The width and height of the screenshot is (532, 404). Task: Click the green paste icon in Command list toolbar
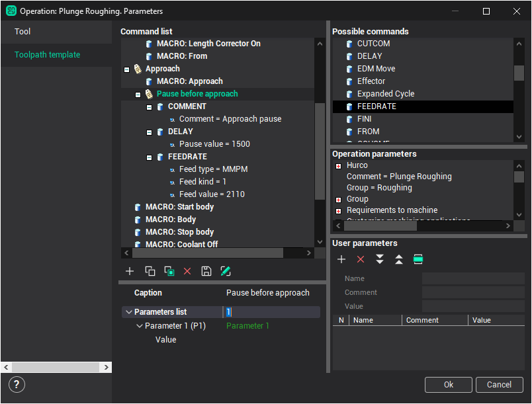click(x=169, y=271)
